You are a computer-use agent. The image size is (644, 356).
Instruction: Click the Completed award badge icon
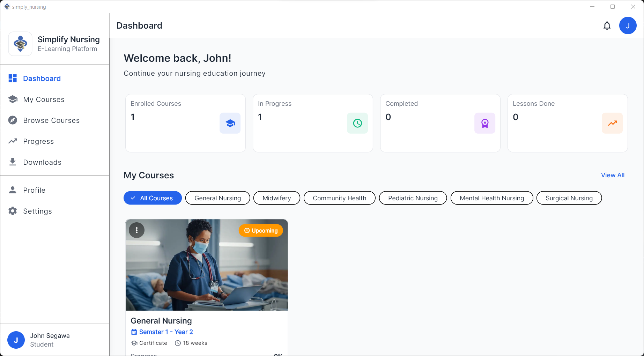pyautogui.click(x=485, y=123)
